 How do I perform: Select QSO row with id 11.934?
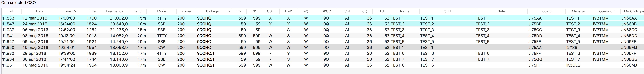point(322,59)
